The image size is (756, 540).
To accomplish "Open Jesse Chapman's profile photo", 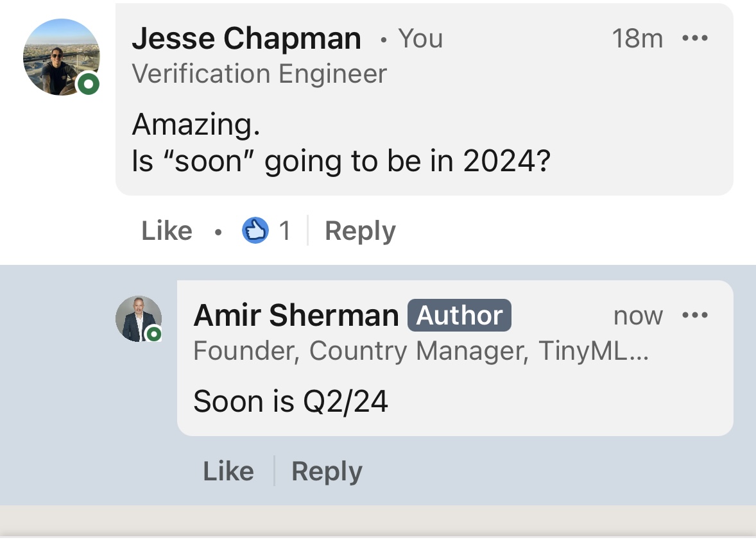I will (61, 57).
